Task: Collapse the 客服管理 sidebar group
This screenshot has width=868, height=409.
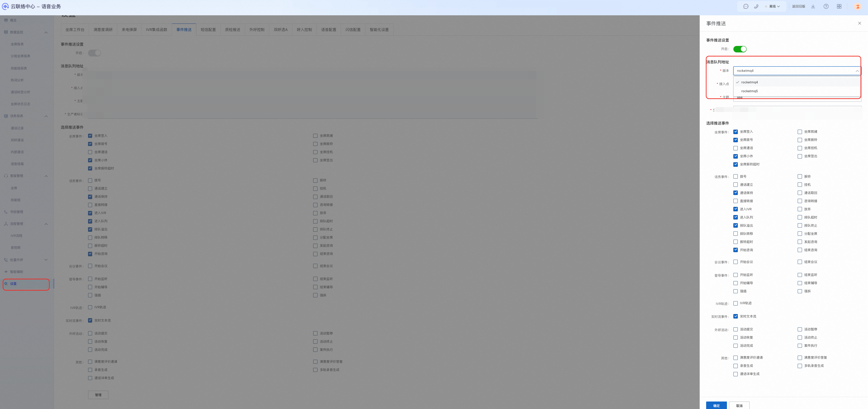Action: [x=46, y=176]
